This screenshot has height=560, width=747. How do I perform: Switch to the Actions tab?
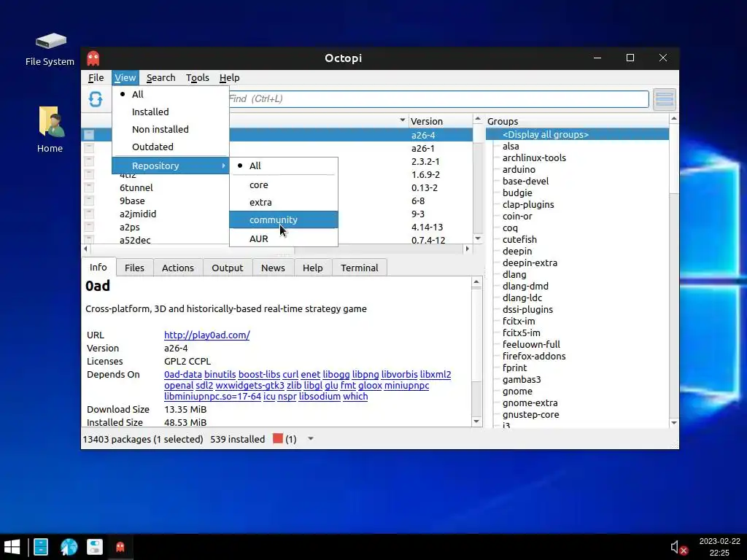178,268
